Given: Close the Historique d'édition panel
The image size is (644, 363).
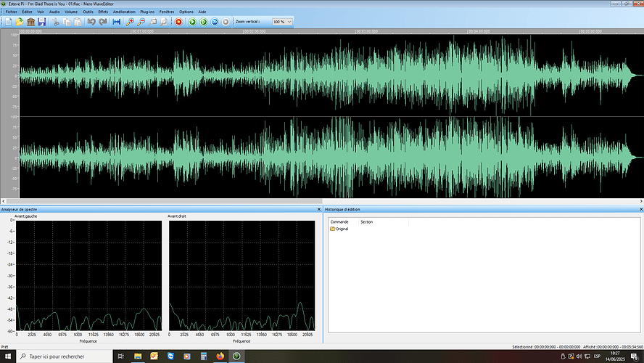Looking at the screenshot, I should pyautogui.click(x=641, y=209).
